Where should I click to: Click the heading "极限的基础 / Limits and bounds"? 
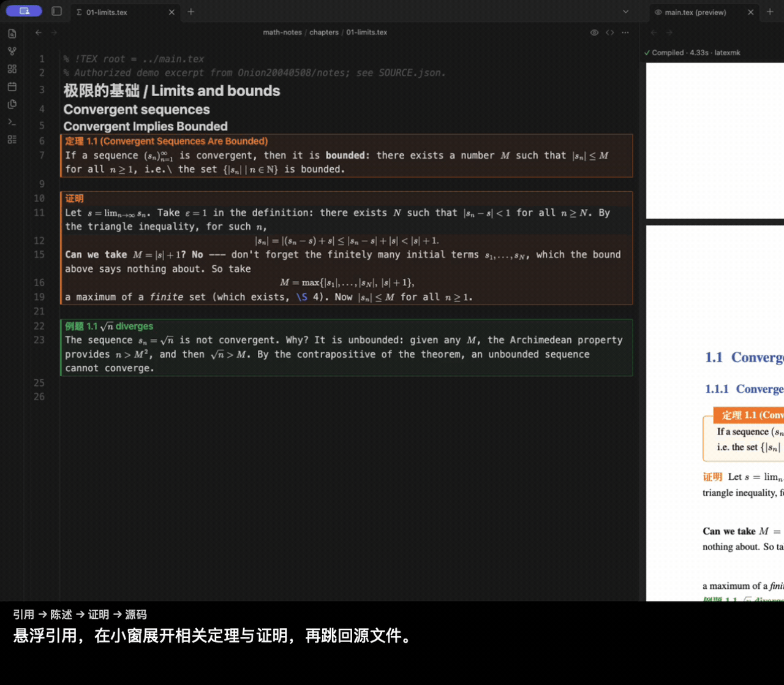pyautogui.click(x=171, y=91)
